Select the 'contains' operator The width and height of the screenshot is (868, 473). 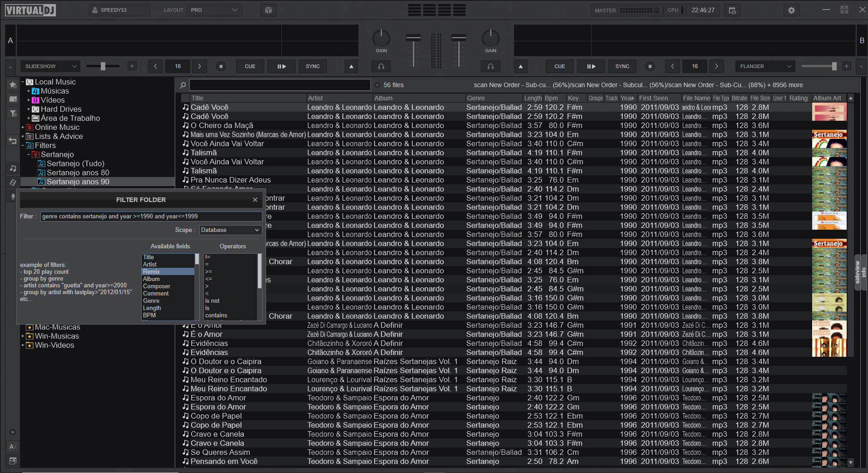[x=231, y=315]
